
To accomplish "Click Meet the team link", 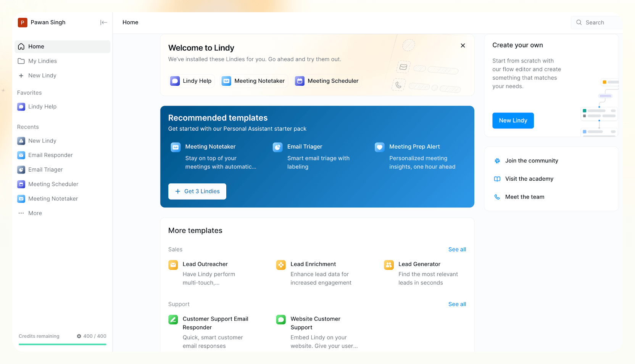I will coord(525,197).
